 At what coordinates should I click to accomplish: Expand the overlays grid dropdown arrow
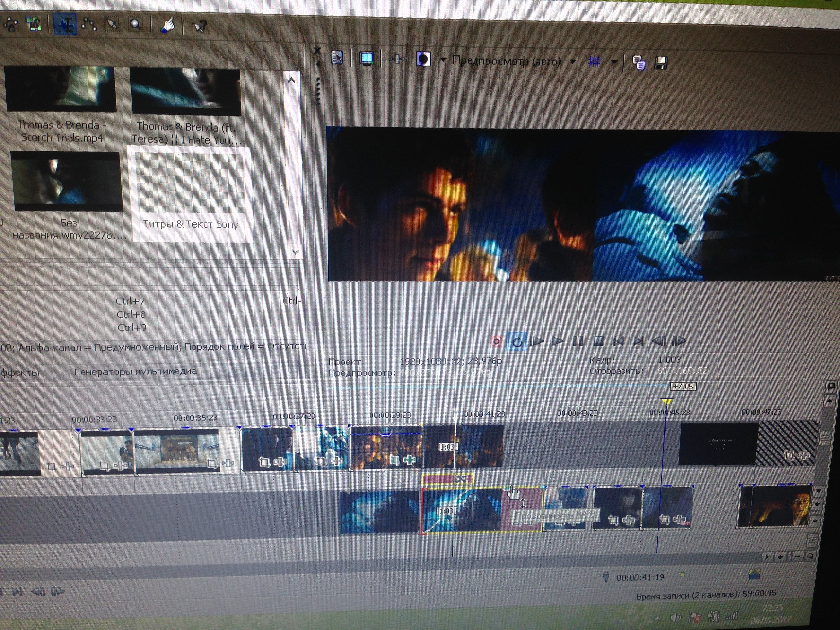click(614, 62)
